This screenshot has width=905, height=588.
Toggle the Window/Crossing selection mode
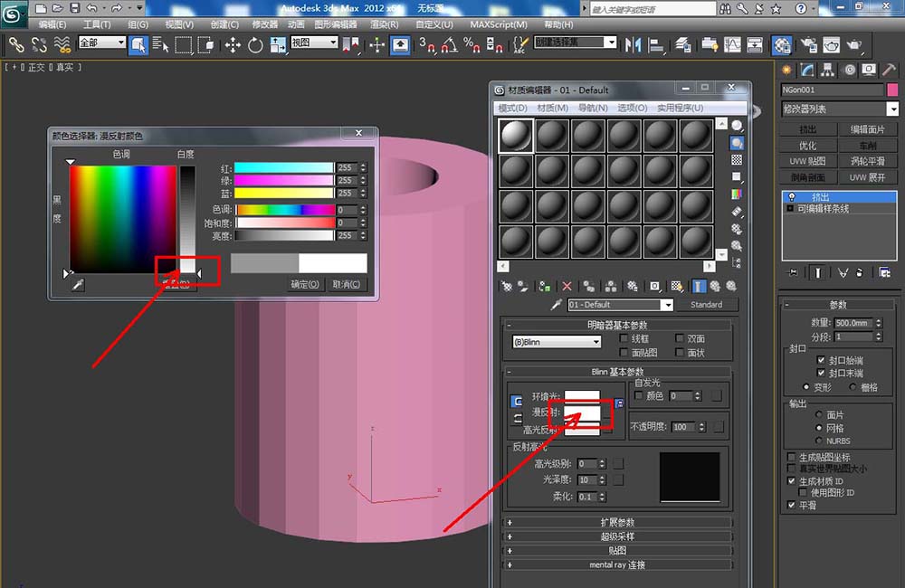coord(205,45)
